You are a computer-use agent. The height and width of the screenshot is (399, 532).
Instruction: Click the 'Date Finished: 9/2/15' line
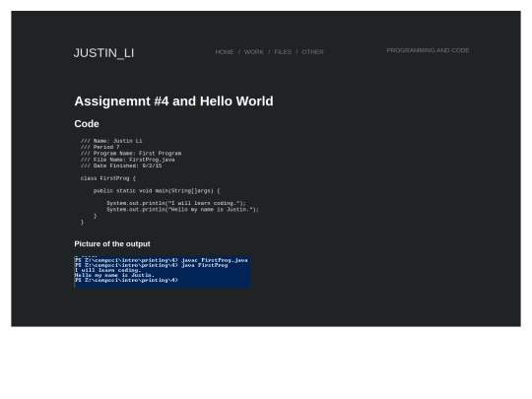[x=121, y=166]
